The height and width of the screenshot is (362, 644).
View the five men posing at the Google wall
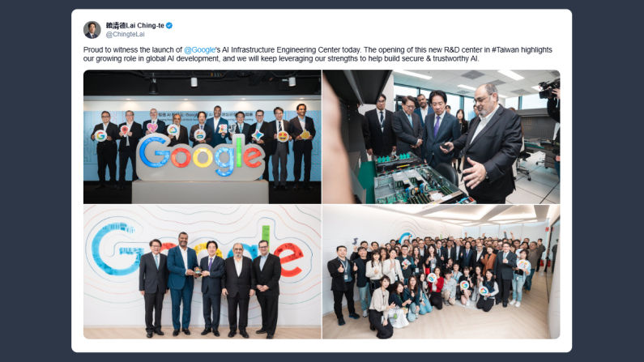tap(202, 272)
